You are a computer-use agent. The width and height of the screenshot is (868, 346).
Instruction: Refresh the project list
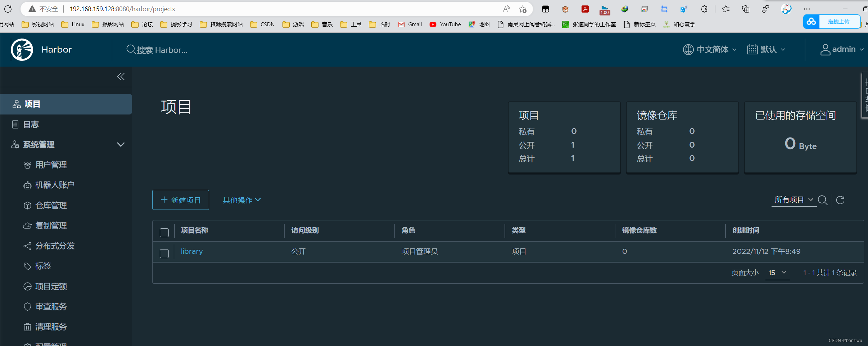click(x=840, y=200)
